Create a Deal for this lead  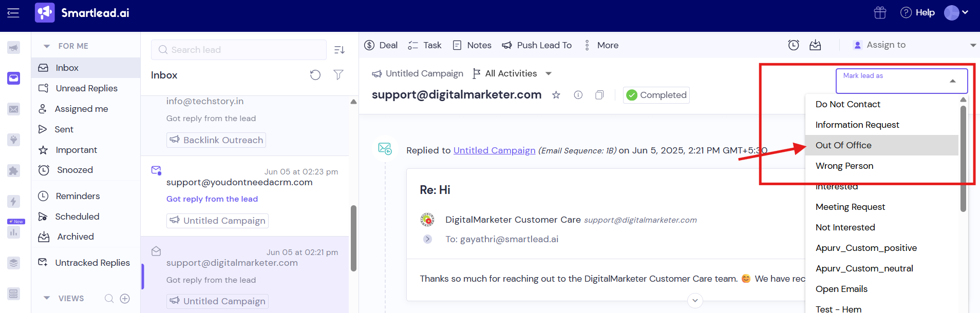point(381,45)
